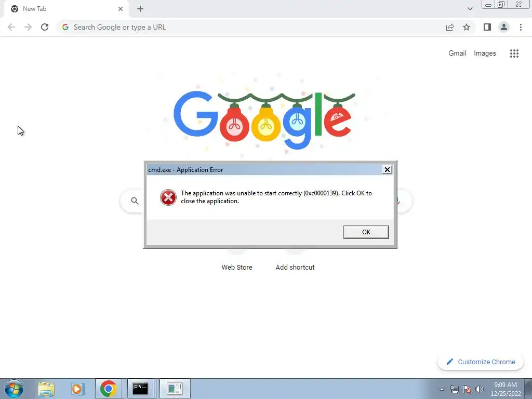Bookmark this tab with the star icon
Image resolution: width=532 pixels, height=399 pixels.
[x=467, y=27]
